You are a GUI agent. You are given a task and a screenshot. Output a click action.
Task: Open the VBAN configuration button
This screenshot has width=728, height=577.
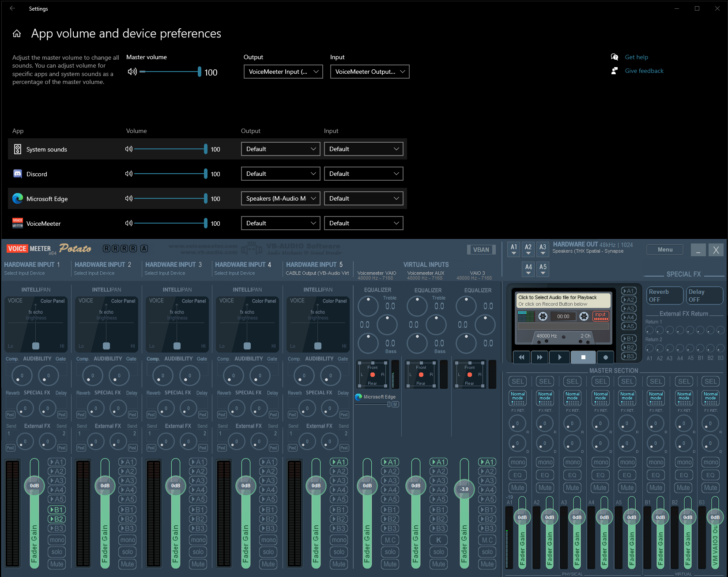coord(481,250)
